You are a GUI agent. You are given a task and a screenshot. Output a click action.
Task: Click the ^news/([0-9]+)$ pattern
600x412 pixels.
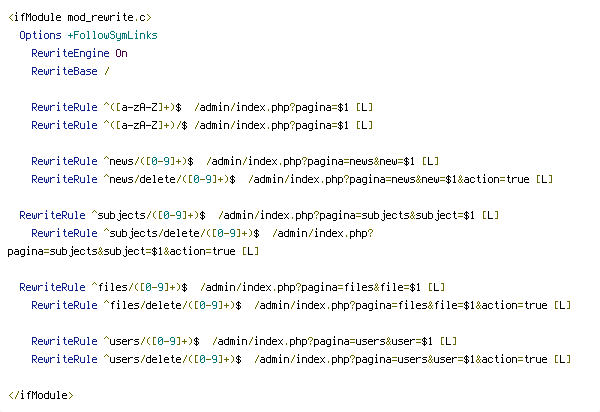[148, 161]
